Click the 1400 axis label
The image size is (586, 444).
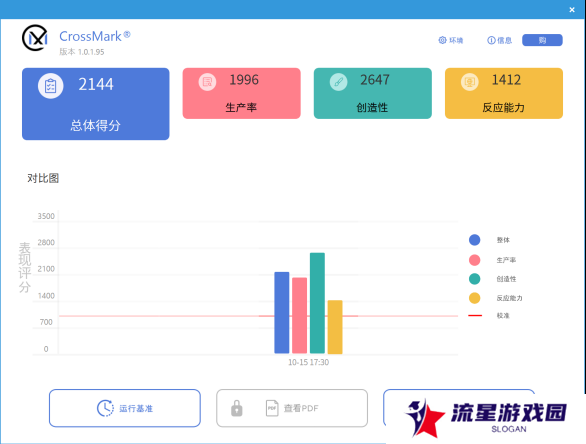(x=46, y=296)
